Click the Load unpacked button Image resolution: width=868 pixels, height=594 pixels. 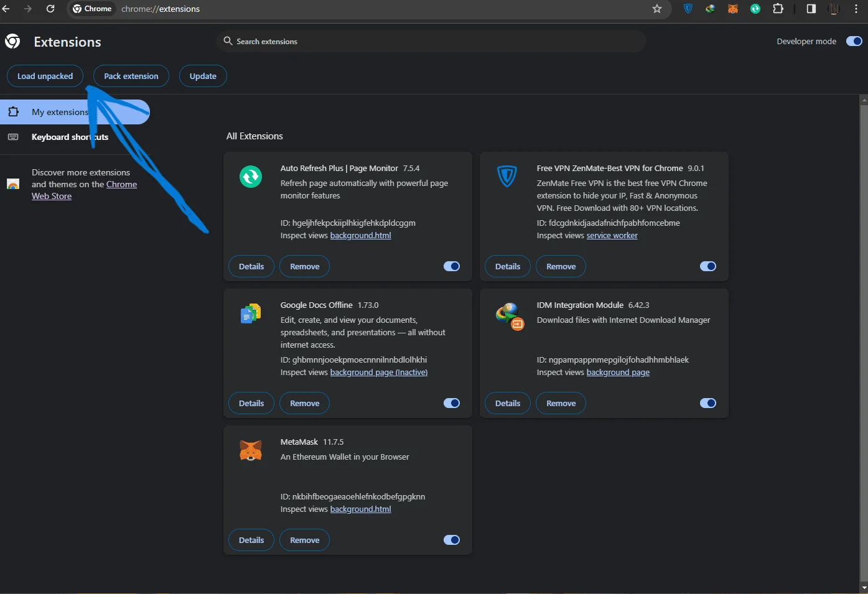click(x=45, y=76)
